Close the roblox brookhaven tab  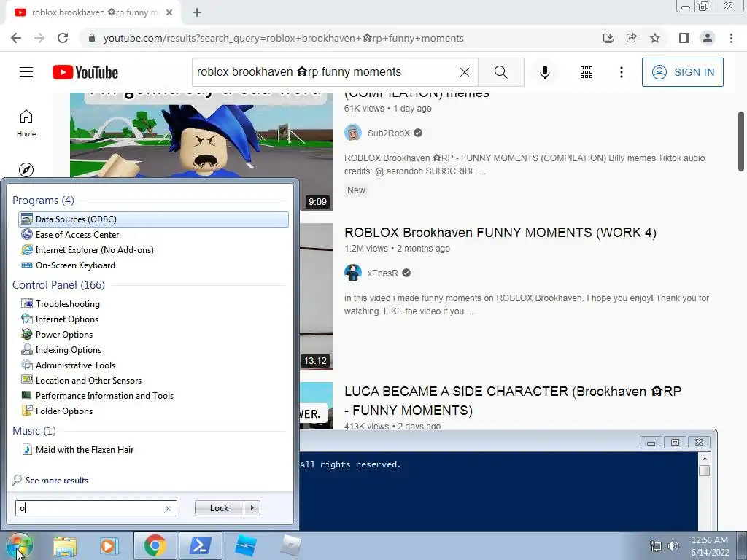[169, 12]
